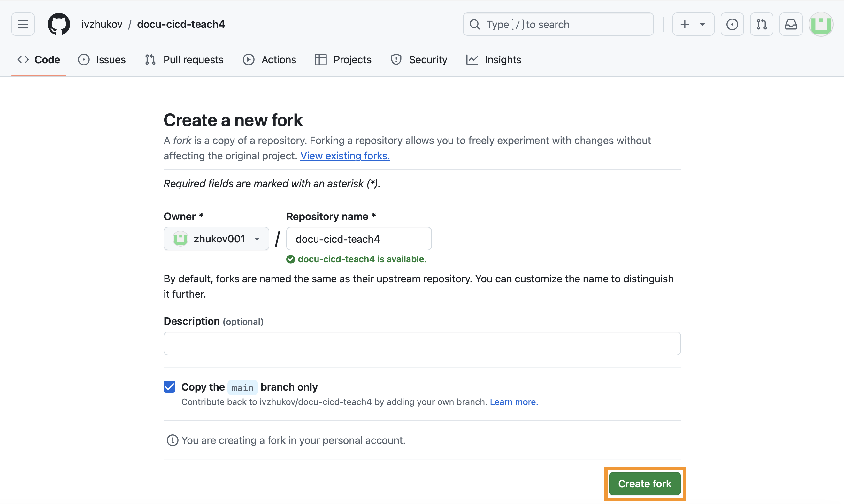This screenshot has width=844, height=504.
Task: Click the Repository name input field
Action: point(359,239)
